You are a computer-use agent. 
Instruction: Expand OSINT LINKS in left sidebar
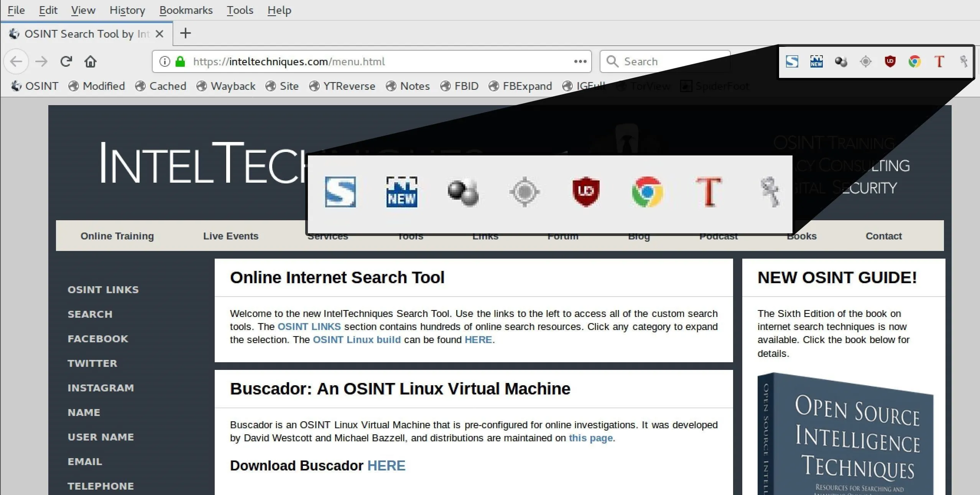103,290
